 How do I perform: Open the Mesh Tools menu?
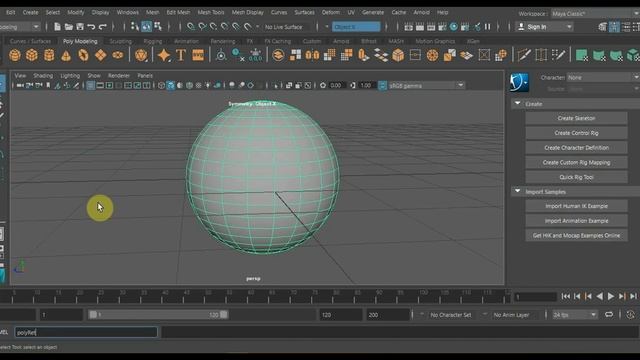tap(211, 12)
